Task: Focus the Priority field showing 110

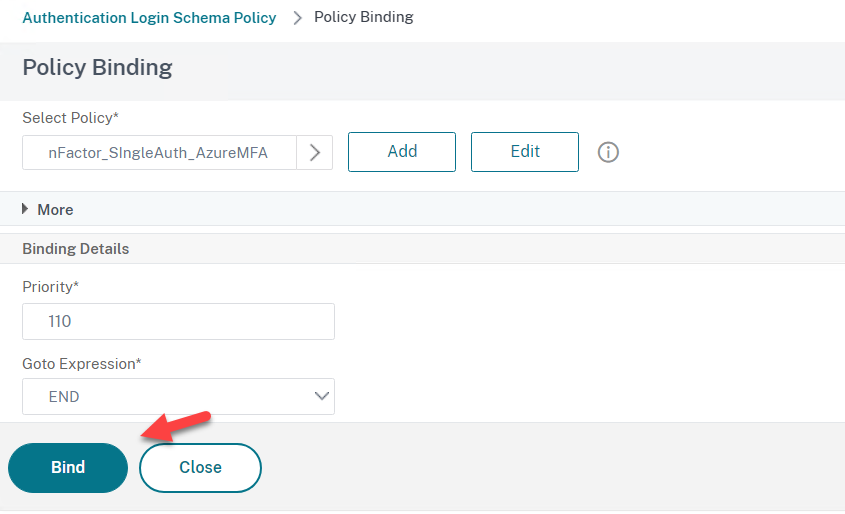Action: (x=178, y=322)
